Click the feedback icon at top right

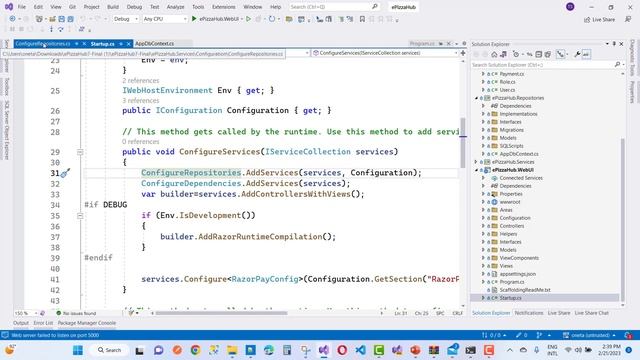(628, 19)
